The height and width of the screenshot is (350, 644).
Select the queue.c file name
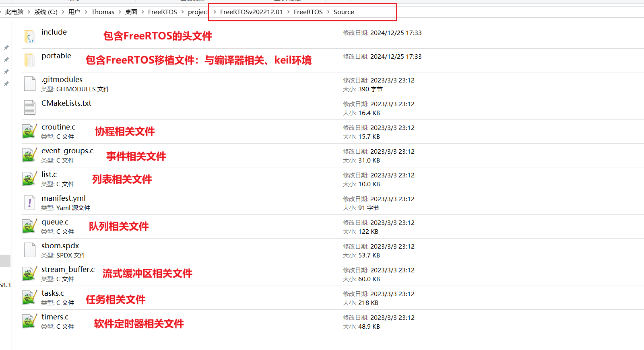coord(55,222)
